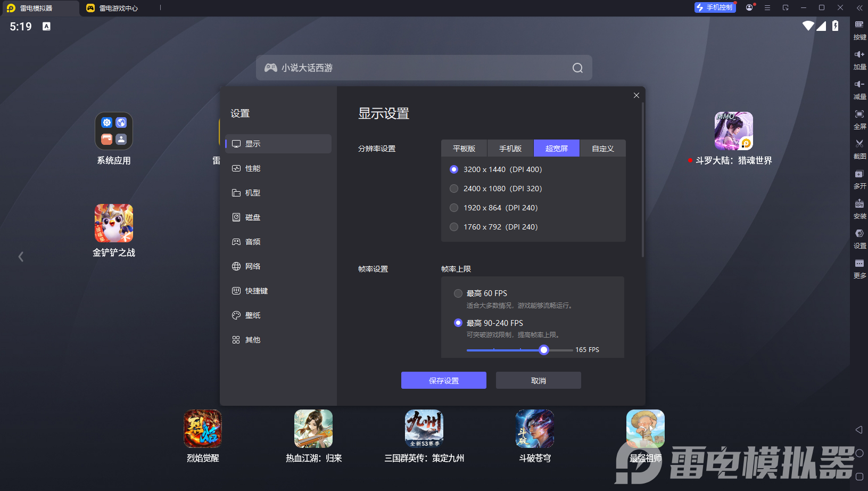Open the hamburger menu in title bar
This screenshot has width=868, height=491.
coord(767,8)
